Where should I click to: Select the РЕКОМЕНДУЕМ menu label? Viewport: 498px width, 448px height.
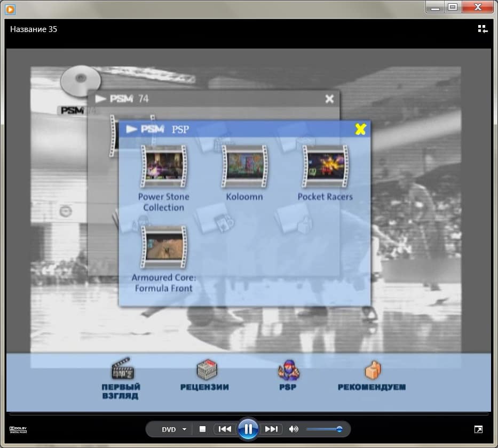point(371,387)
